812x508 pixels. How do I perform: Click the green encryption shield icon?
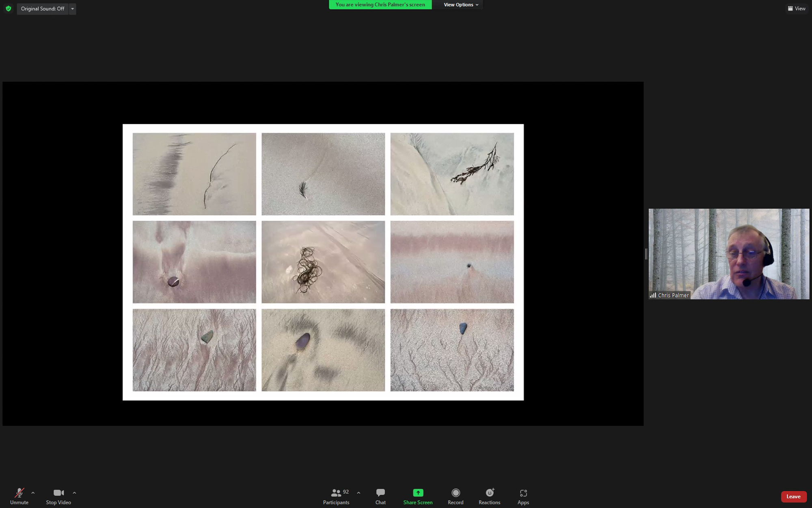(x=9, y=9)
